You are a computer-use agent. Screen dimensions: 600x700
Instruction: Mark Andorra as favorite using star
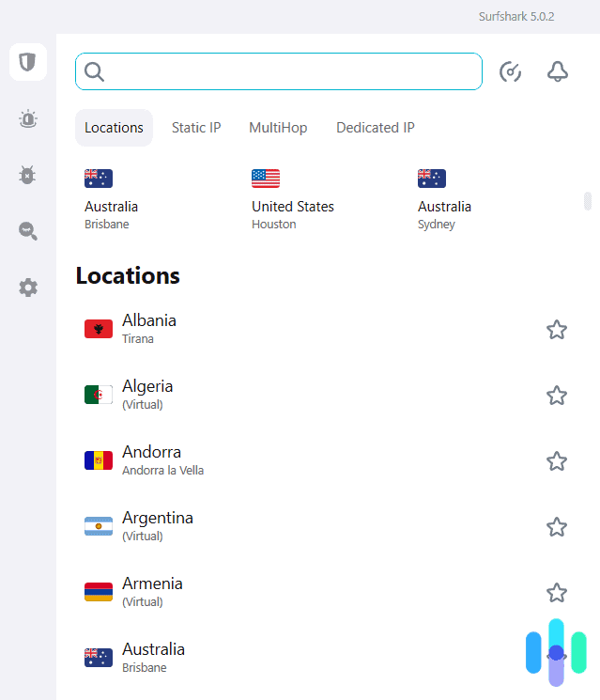coord(557,460)
